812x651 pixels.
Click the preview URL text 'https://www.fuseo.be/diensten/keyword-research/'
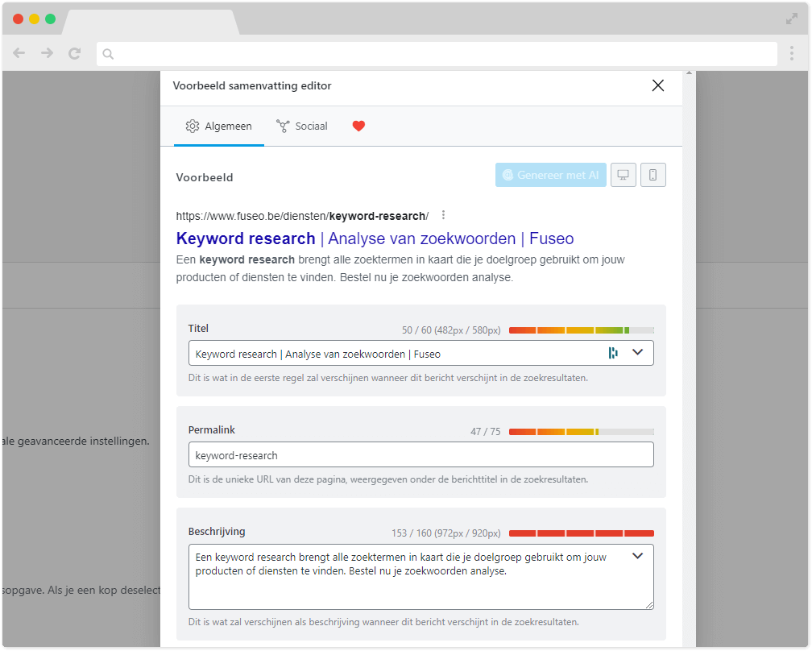(x=302, y=216)
